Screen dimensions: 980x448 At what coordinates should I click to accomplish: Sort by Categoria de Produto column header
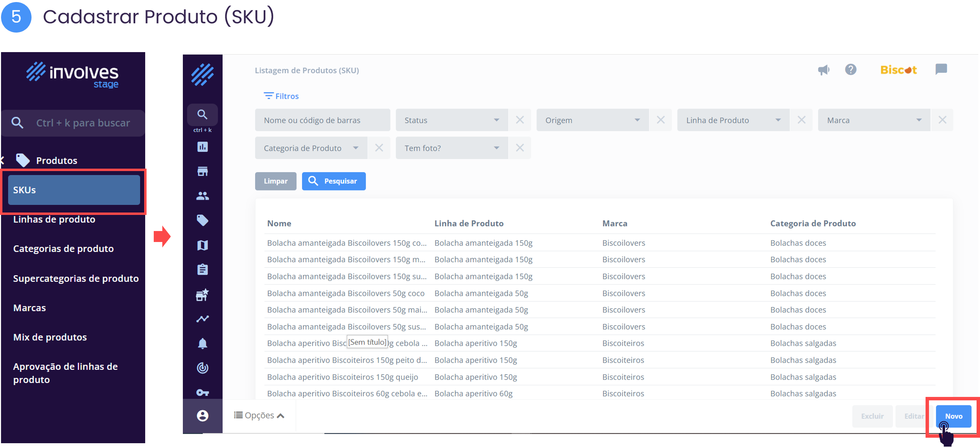[813, 223]
